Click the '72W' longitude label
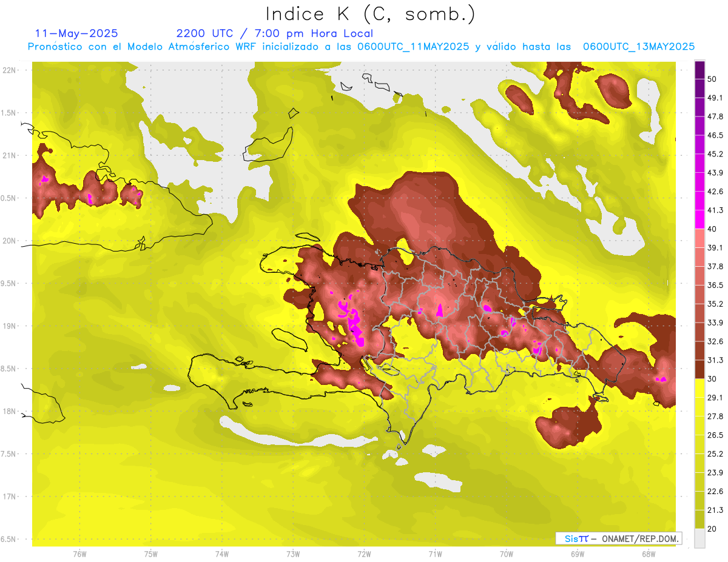 tap(364, 554)
